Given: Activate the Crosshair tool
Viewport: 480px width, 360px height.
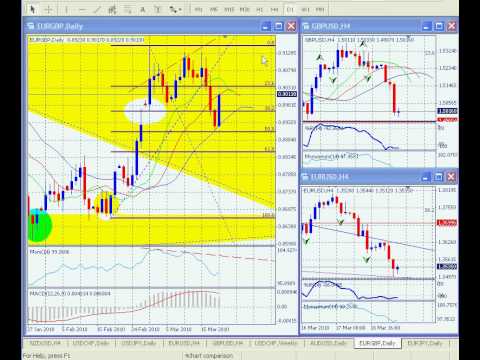Looking at the screenshot, I should [x=48, y=9].
